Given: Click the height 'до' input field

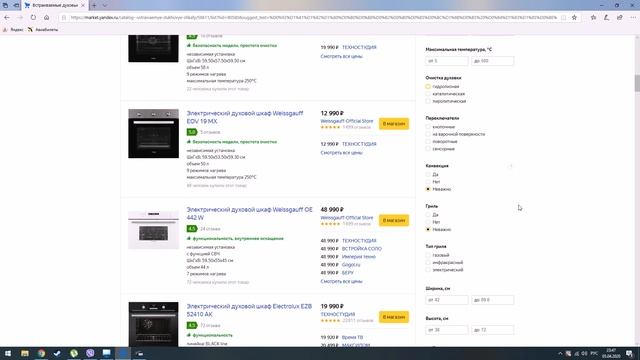Looking at the screenshot, I should pyautogui.click(x=493, y=330).
